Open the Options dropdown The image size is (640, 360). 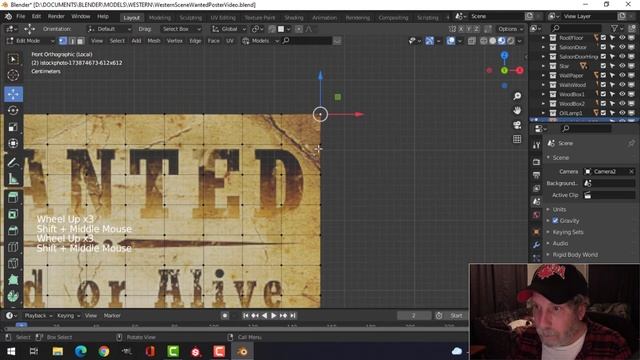[510, 29]
